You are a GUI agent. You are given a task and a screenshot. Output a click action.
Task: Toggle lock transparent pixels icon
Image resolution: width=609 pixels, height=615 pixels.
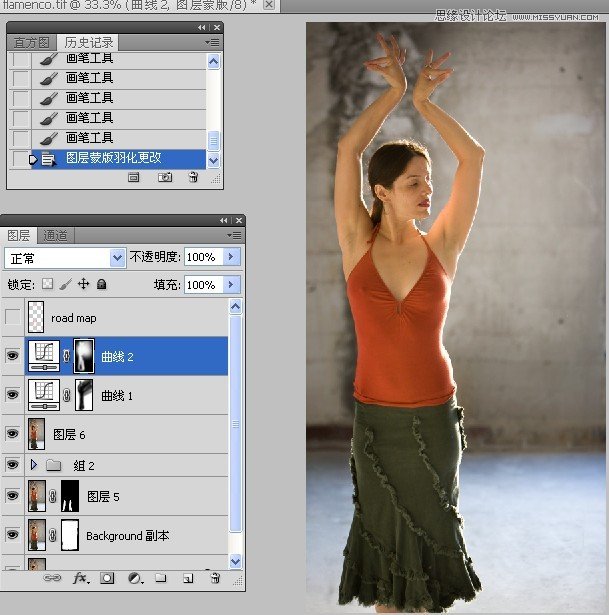tap(47, 284)
